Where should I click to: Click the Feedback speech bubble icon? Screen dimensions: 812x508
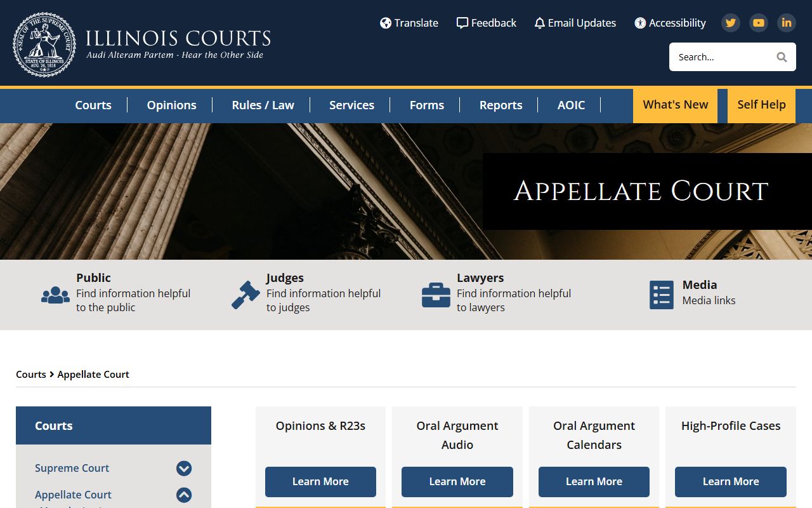click(x=462, y=23)
